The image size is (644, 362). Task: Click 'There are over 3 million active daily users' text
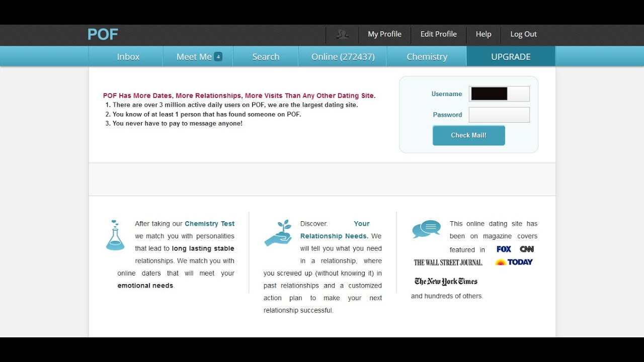click(235, 105)
